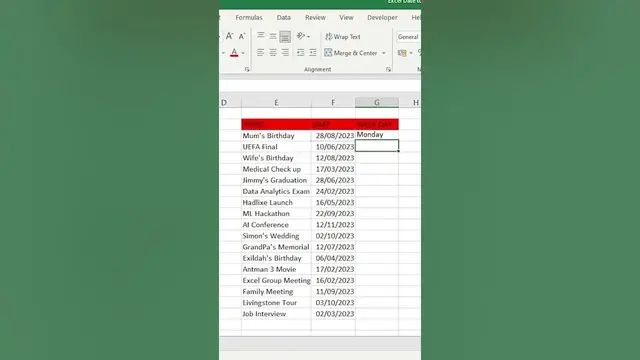The height and width of the screenshot is (360, 640).
Task: Click Increase Indent icon
Action: 313,53
